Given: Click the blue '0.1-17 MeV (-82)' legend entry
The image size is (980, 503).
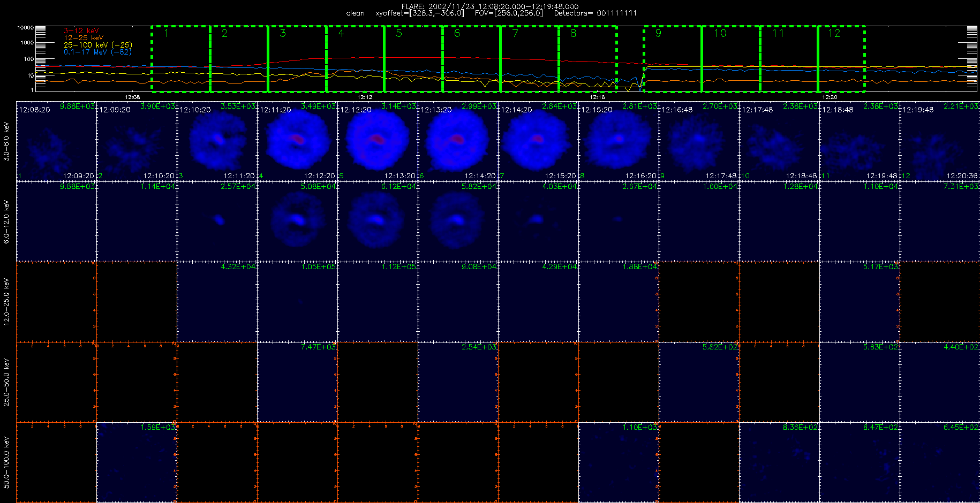Looking at the screenshot, I should [97, 52].
